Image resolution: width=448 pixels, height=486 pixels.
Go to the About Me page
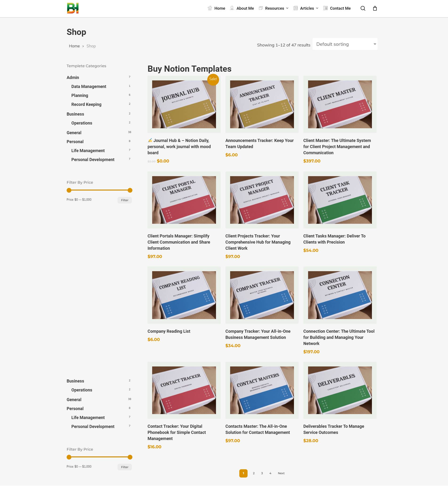pos(245,8)
